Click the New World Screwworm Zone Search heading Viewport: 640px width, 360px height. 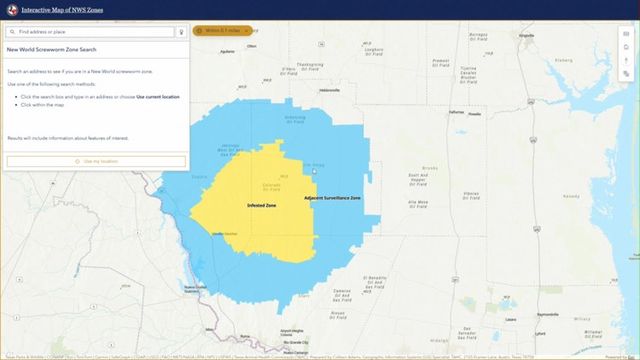(x=51, y=49)
